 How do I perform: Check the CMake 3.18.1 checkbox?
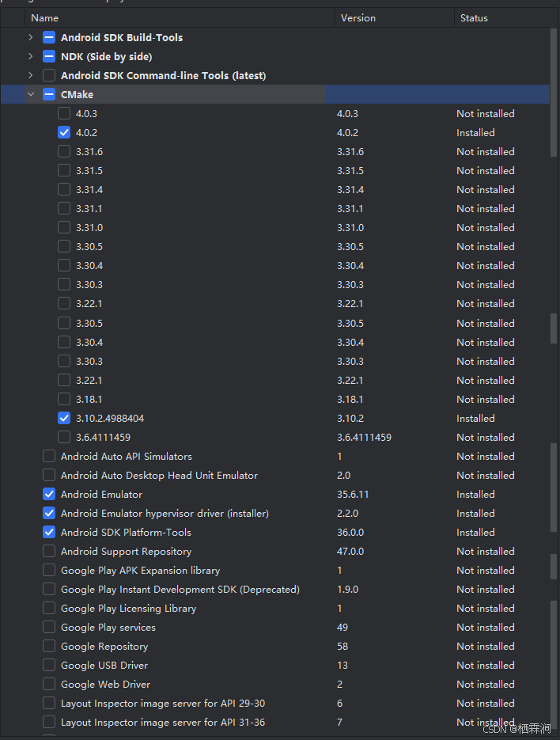click(64, 399)
